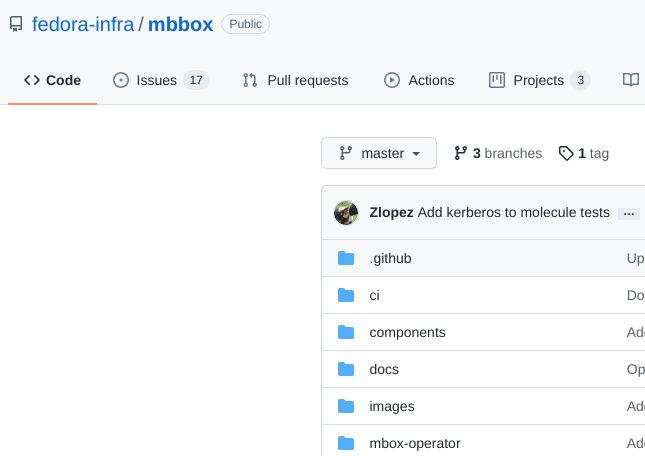Click the Projects board icon
The height and width of the screenshot is (456, 645).
[497, 80]
